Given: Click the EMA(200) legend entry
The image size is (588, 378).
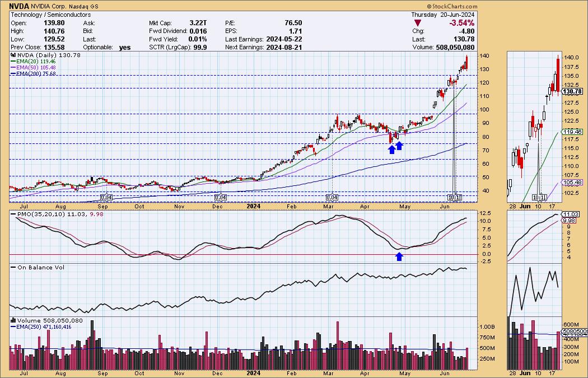Looking at the screenshot, I should [34, 73].
